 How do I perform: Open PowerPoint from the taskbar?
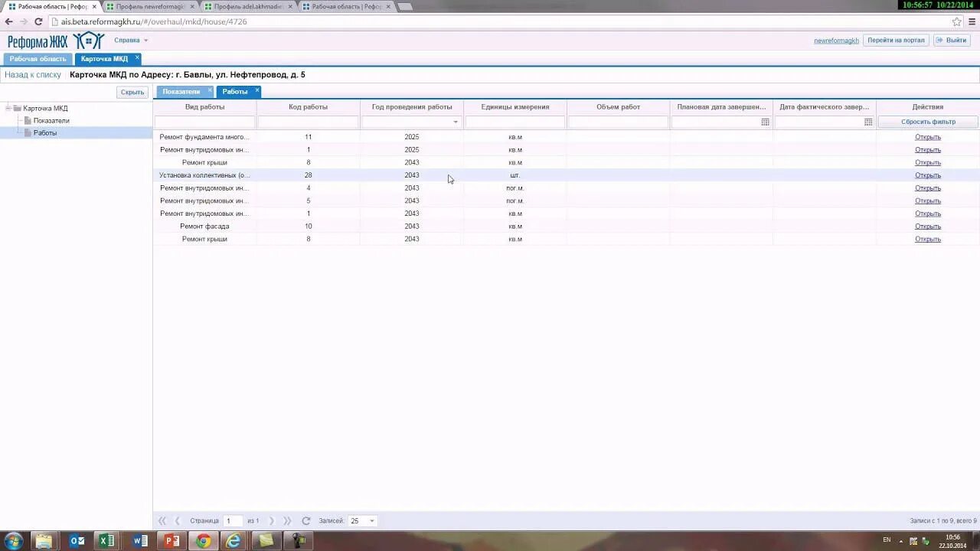tap(171, 541)
